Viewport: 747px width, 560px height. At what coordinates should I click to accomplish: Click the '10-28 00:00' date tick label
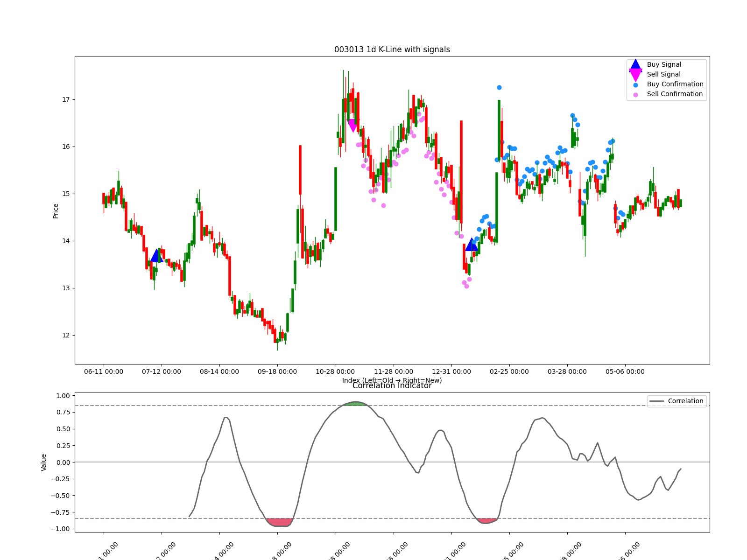(x=335, y=372)
